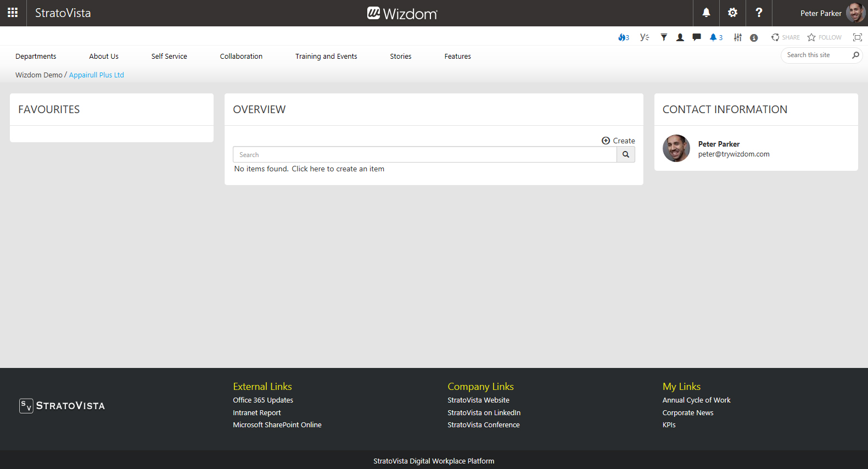
Task: Click the peter@trywizdom.com email
Action: pos(734,154)
